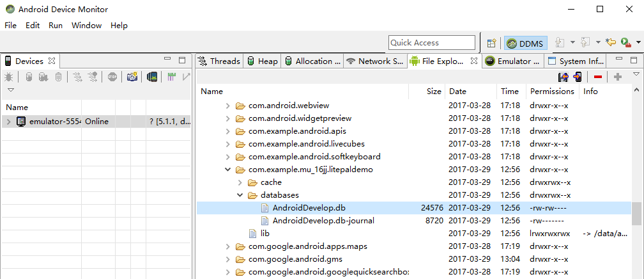This screenshot has height=279, width=644.
Task: Maximize the File Explorer panel group
Action: tap(634, 60)
